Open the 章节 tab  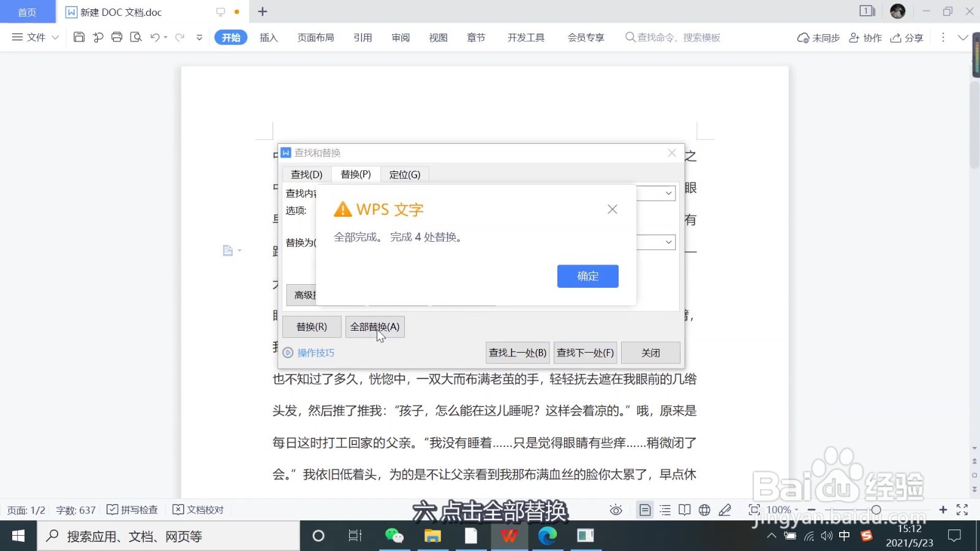(x=476, y=37)
